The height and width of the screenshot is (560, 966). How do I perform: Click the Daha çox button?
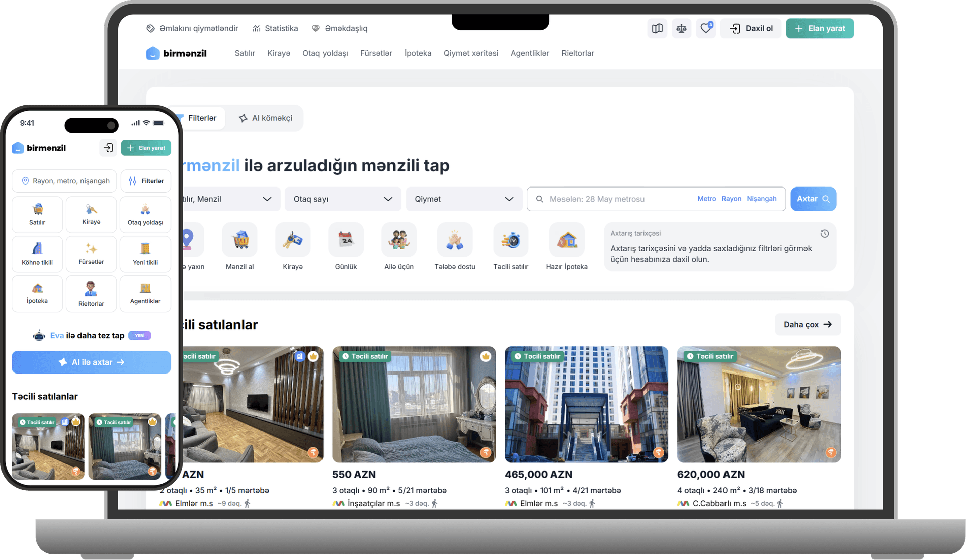coord(808,325)
